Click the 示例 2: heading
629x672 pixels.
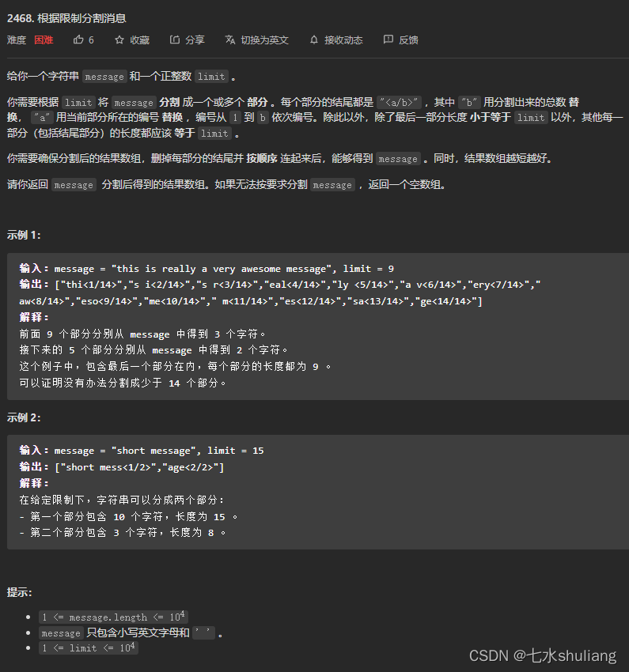pos(24,418)
